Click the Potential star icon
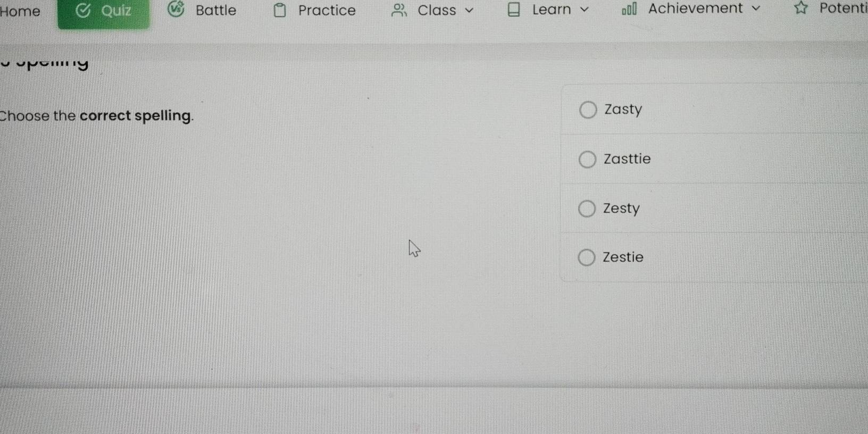The height and width of the screenshot is (434, 868). [x=800, y=8]
